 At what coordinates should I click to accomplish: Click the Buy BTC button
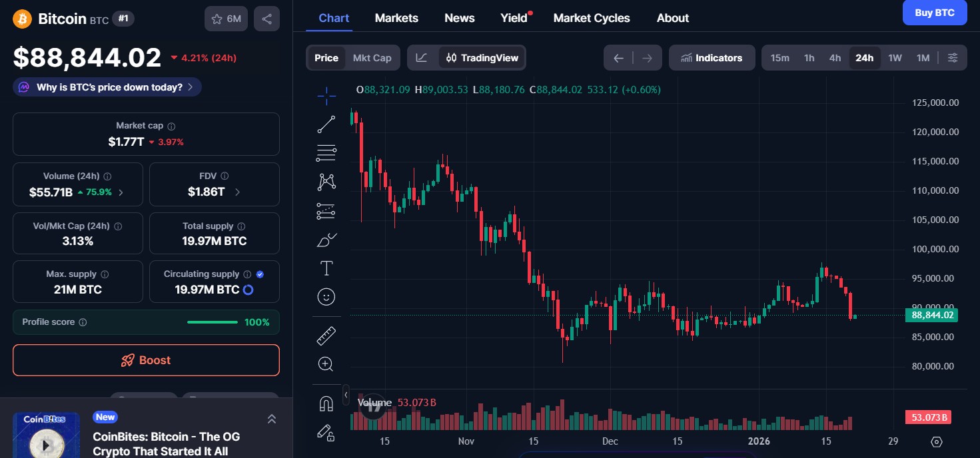click(x=934, y=13)
